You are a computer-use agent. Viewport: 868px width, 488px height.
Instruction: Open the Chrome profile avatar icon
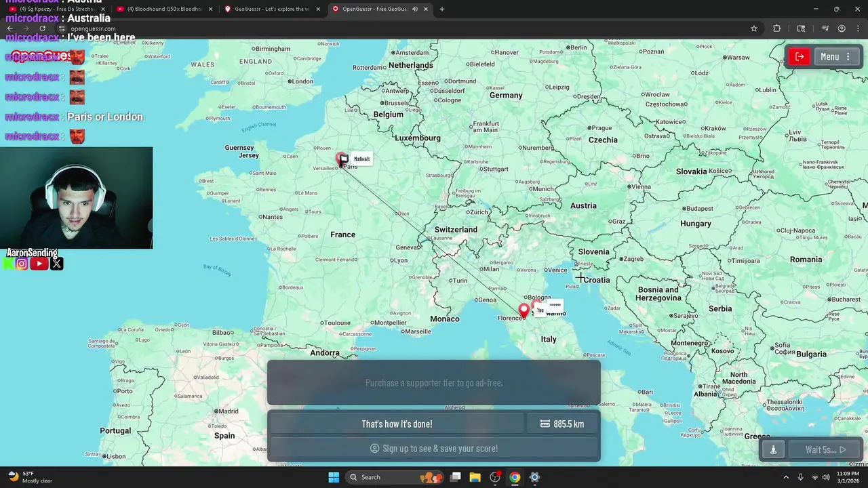pyautogui.click(x=842, y=28)
